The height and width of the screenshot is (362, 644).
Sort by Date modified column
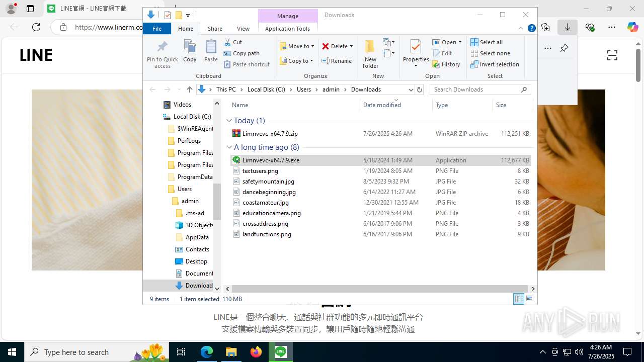pyautogui.click(x=396, y=105)
